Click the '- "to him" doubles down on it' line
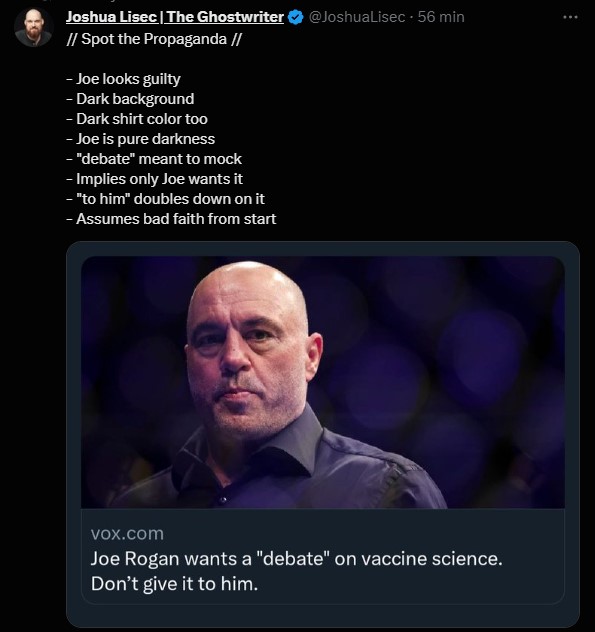Image resolution: width=595 pixels, height=632 pixels. coord(165,199)
